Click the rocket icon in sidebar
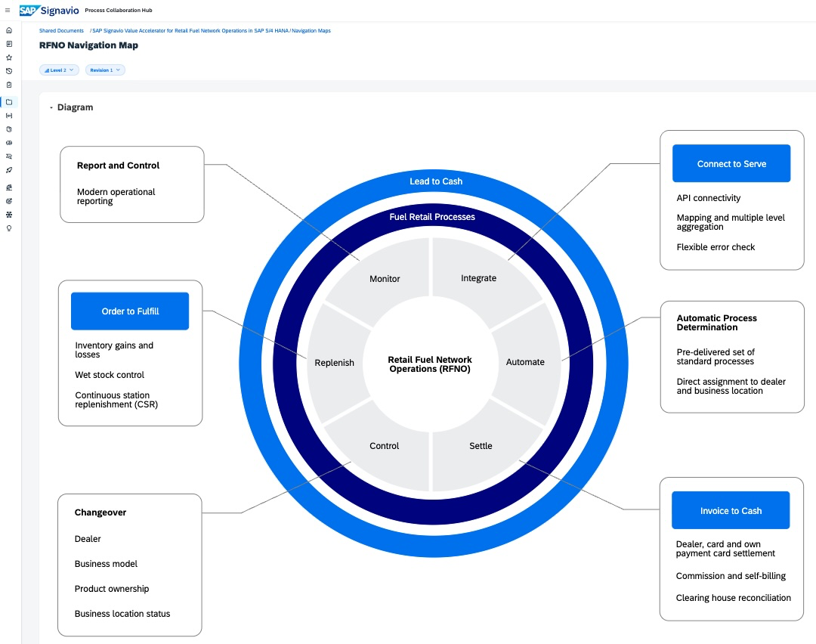Image resolution: width=816 pixels, height=644 pixels. click(x=9, y=170)
